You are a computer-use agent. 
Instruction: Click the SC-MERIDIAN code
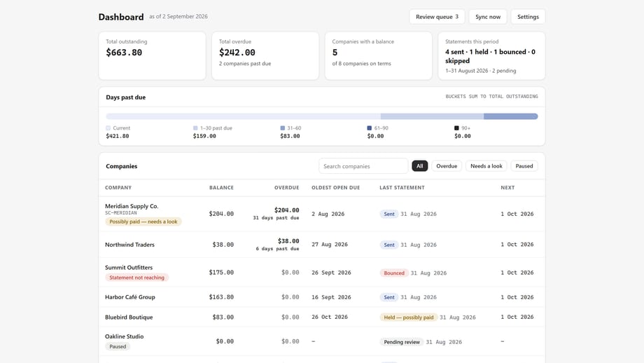coord(120,213)
